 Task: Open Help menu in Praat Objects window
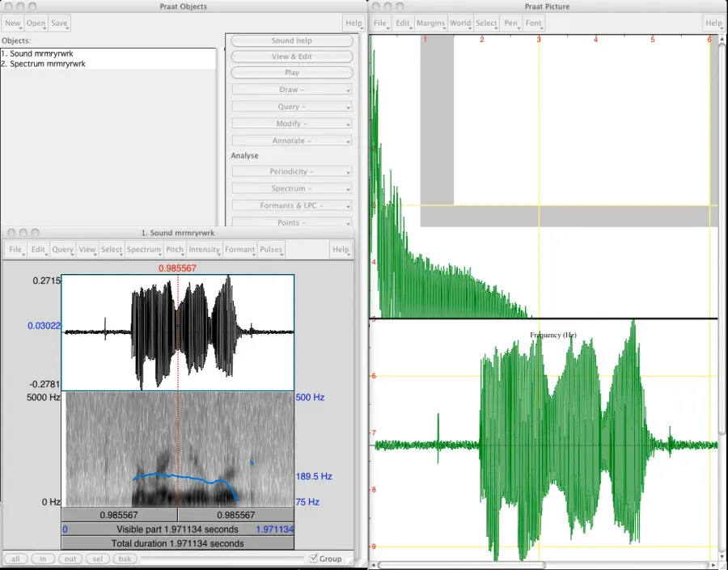click(353, 23)
